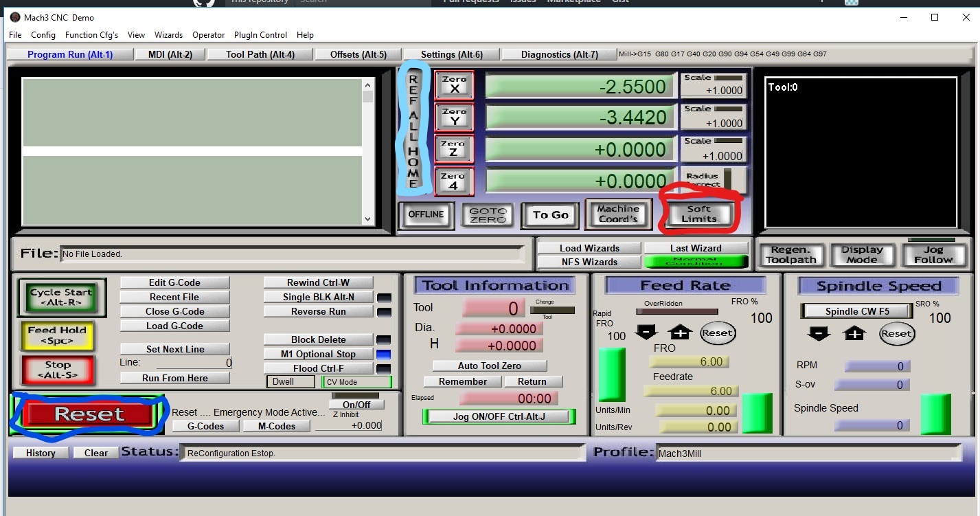Viewport: 980px width, 516px height.
Task: Open the Config menu
Action: click(x=43, y=34)
